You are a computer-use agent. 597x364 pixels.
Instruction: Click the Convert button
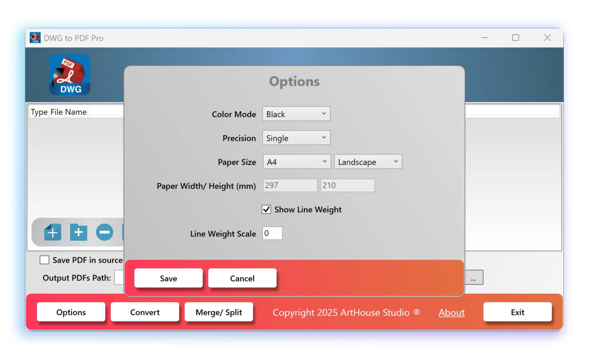145,312
